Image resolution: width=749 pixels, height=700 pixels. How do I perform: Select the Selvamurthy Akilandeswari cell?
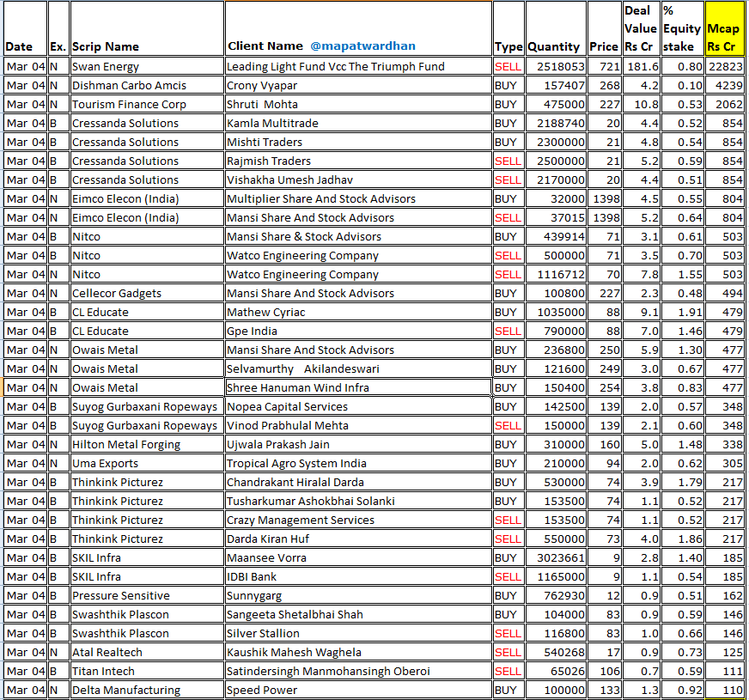(x=358, y=369)
